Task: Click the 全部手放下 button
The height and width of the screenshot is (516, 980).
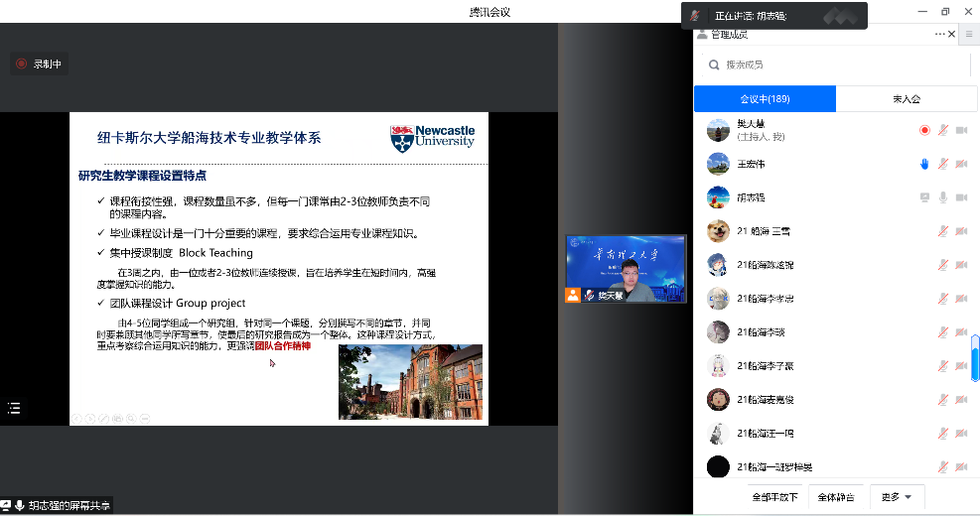Action: point(774,497)
